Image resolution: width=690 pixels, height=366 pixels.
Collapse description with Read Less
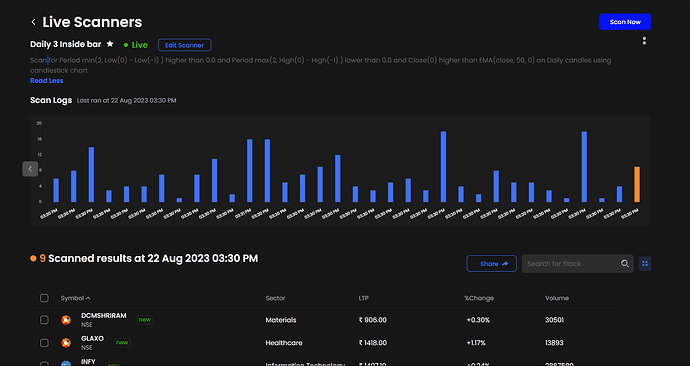coord(47,81)
